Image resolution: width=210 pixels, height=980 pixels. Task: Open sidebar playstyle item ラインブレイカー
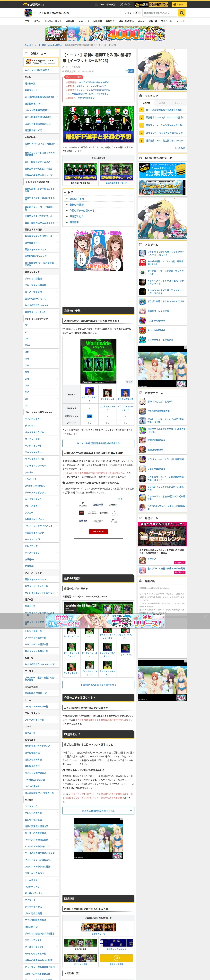tap(41, 419)
